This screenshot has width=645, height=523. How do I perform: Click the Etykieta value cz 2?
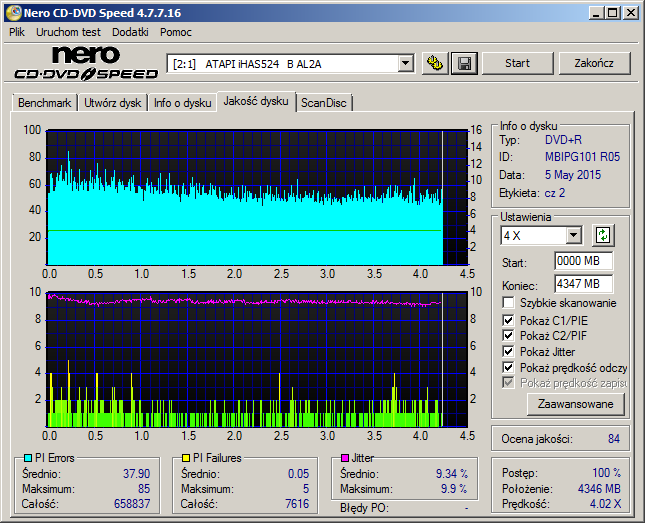(x=555, y=193)
